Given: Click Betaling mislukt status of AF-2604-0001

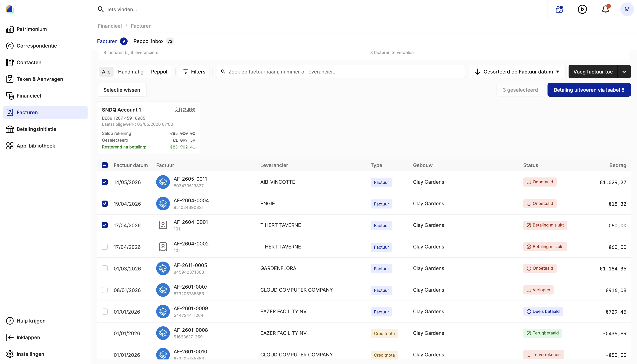Looking at the screenshot, I should tap(545, 225).
